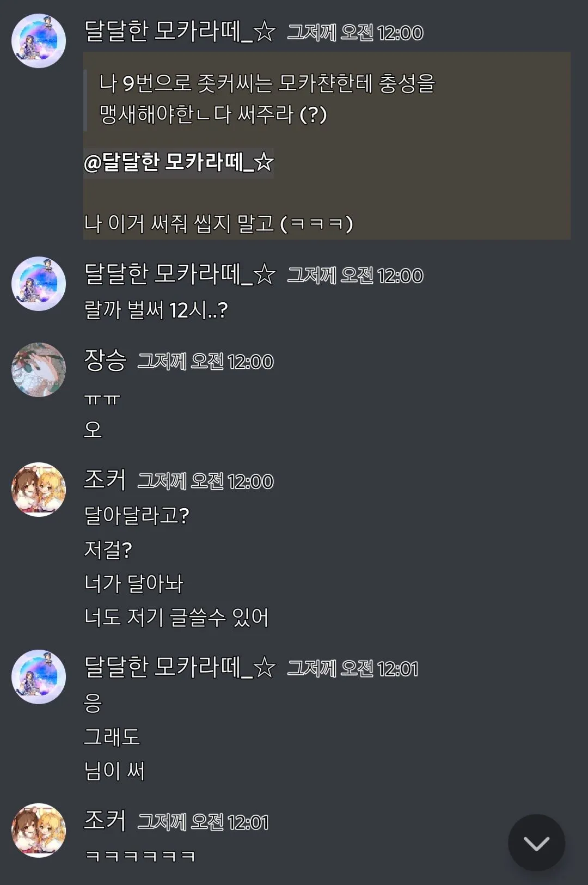Viewport: 588px width, 885px height.
Task: Tap 달달한 모카라떼_☆ avatar beside '랄까 벌써 12시..?'
Action: click(39, 284)
